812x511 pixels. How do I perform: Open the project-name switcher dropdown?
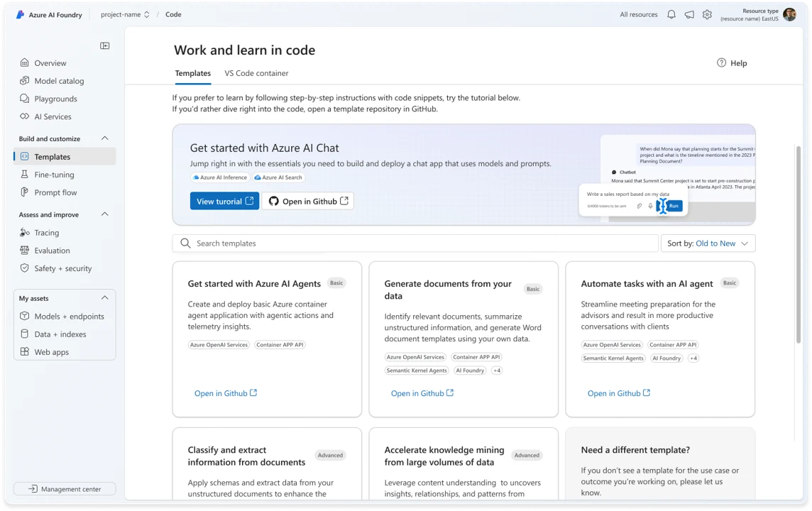[125, 14]
